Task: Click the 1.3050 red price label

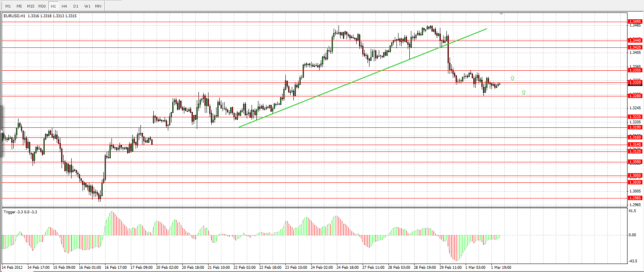Action: point(635,176)
